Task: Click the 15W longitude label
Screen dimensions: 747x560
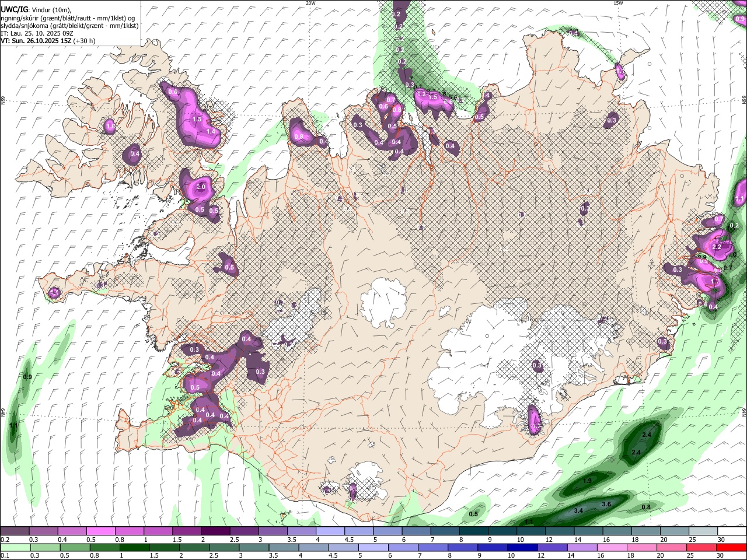Action: point(619,3)
